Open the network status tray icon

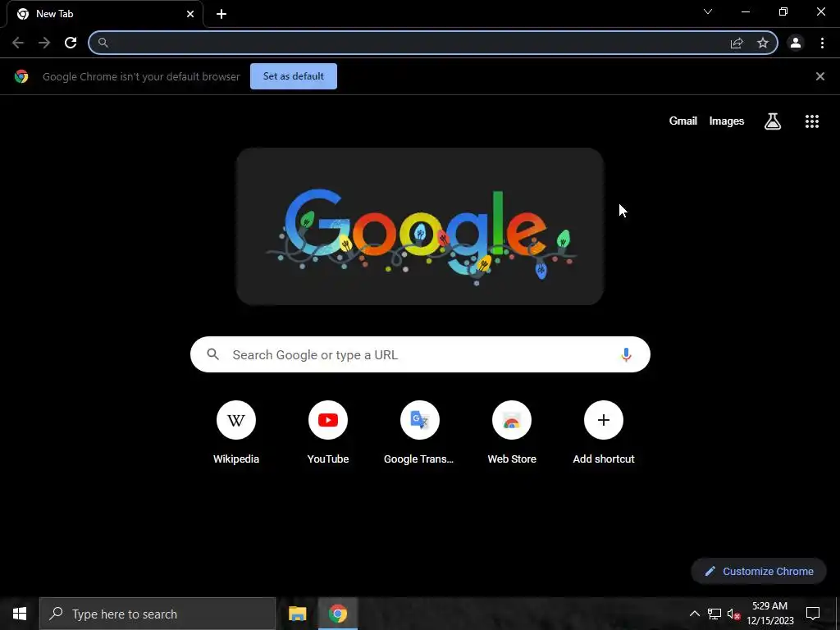click(x=714, y=614)
